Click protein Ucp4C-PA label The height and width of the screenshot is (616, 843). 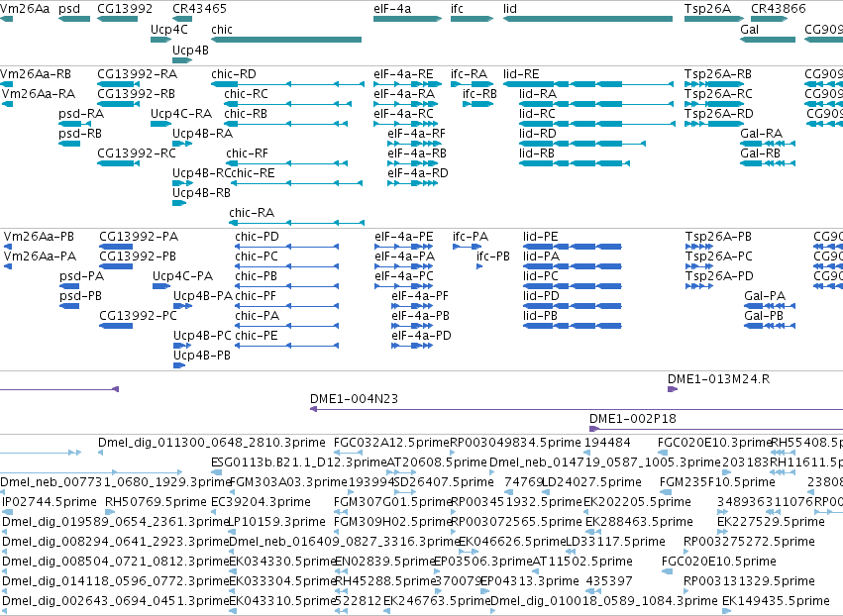pos(183,275)
